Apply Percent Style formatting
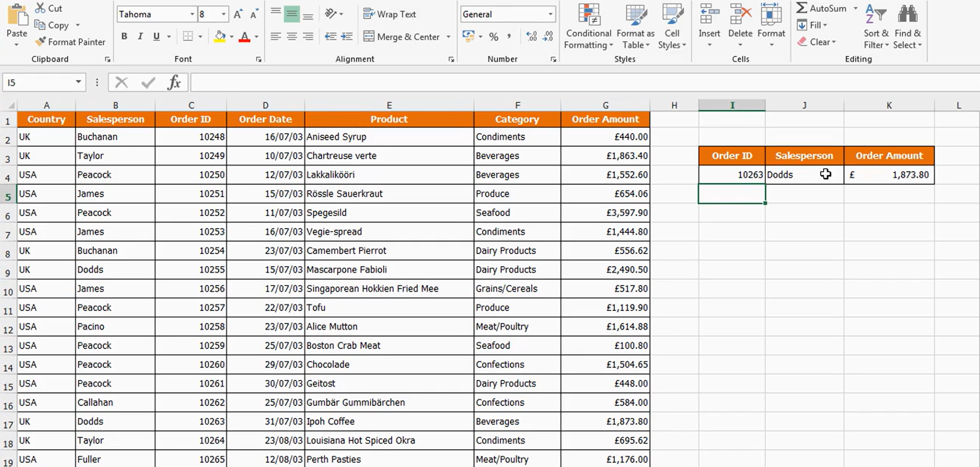The image size is (980, 467). pos(493,36)
